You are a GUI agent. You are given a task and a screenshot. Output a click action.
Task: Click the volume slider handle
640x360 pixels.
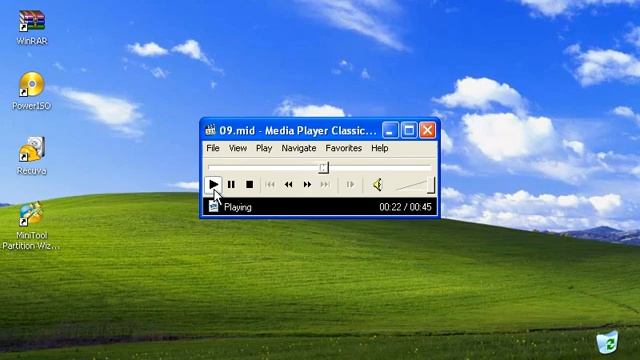pyautogui.click(x=431, y=185)
